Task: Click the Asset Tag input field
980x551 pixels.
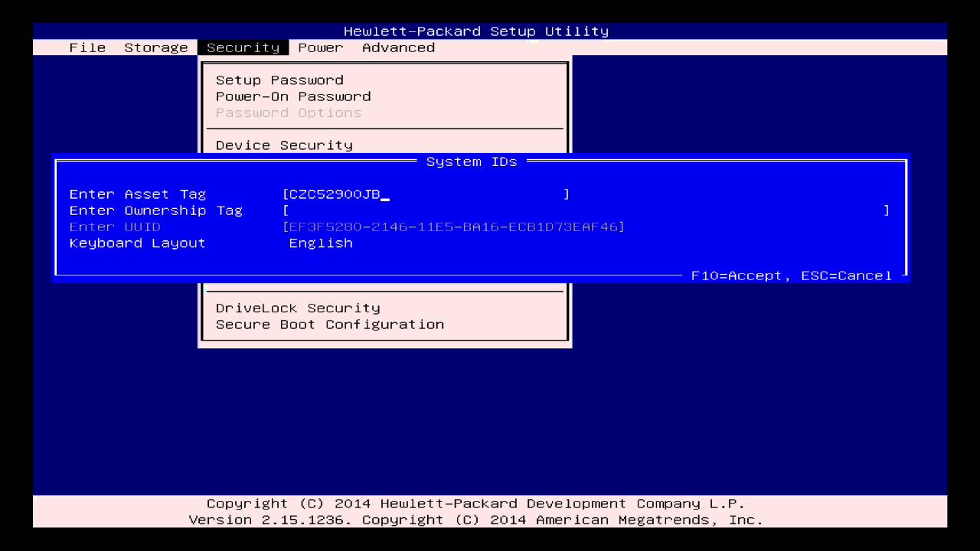Action: [x=426, y=194]
